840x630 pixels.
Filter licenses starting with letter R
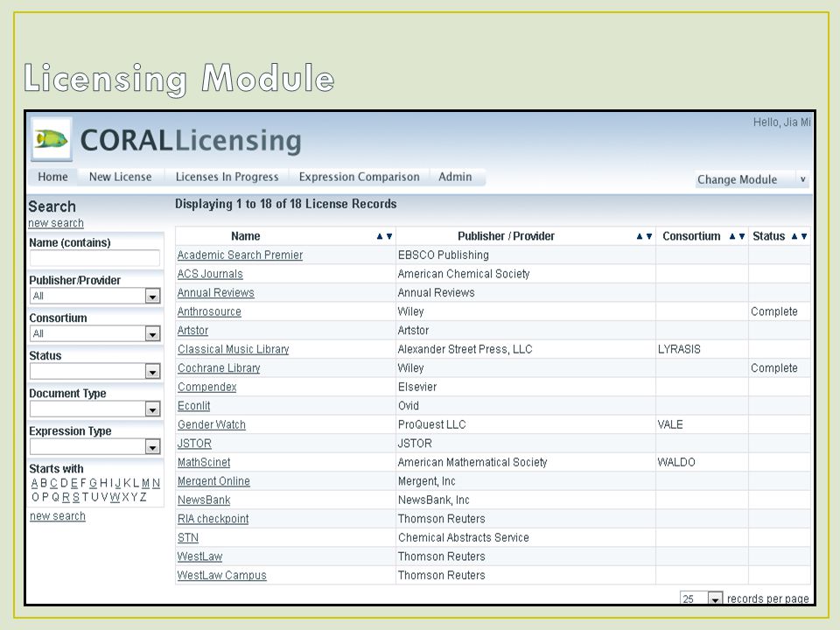point(66,497)
